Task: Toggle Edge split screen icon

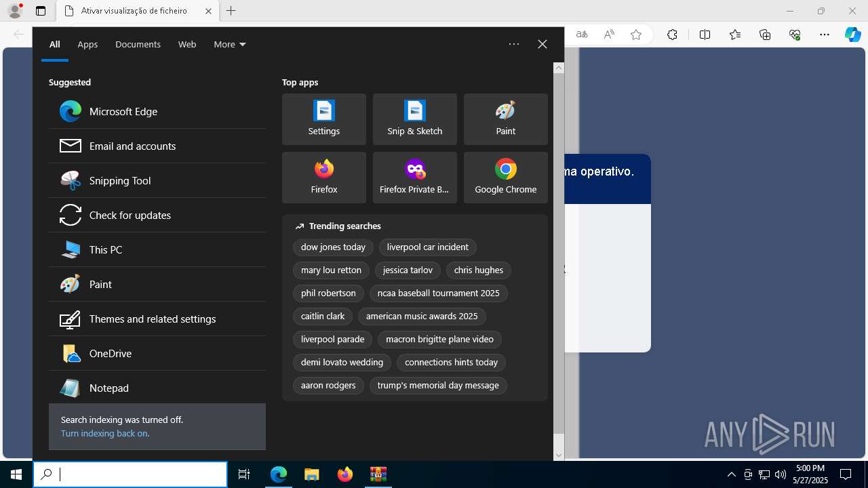Action: (705, 35)
